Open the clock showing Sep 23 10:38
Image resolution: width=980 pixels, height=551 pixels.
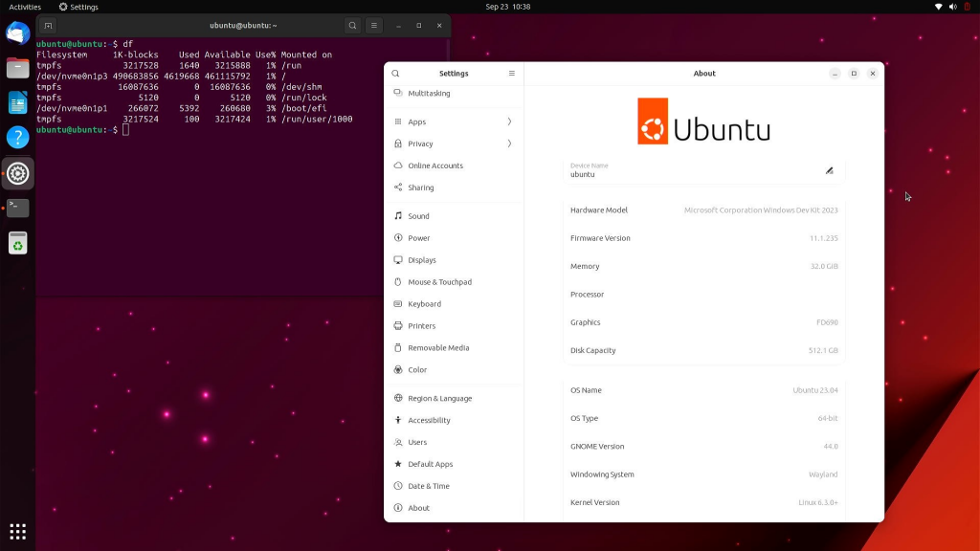507,7
